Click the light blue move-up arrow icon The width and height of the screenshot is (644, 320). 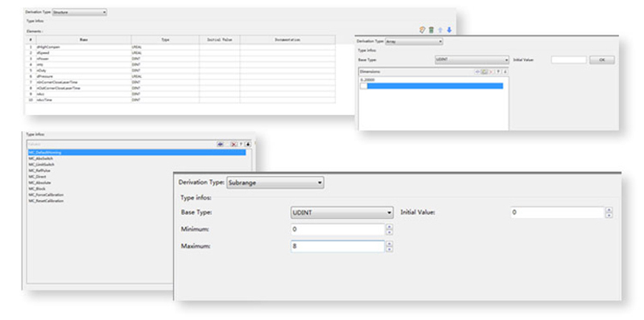[x=440, y=30]
